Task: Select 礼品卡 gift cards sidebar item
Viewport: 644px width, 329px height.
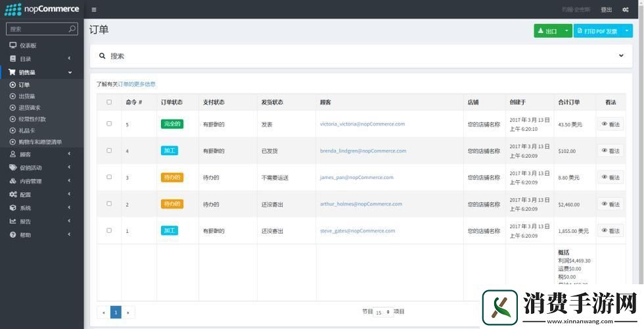Action: (26, 130)
